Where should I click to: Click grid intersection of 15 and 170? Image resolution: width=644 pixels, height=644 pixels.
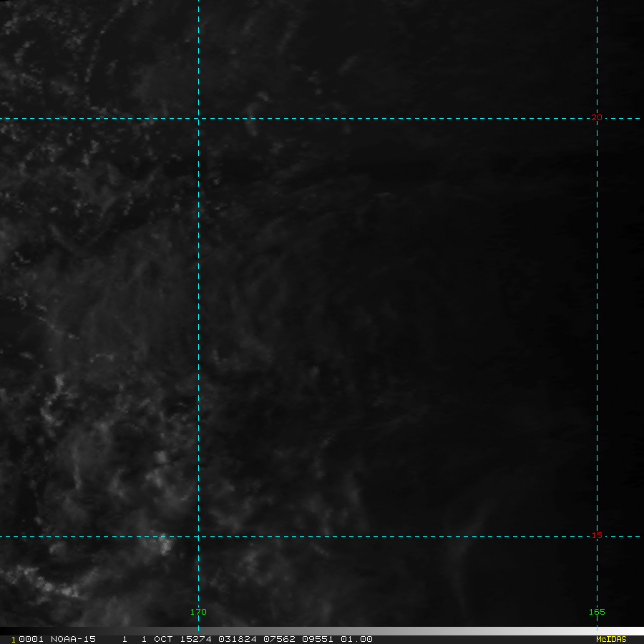coord(198,536)
